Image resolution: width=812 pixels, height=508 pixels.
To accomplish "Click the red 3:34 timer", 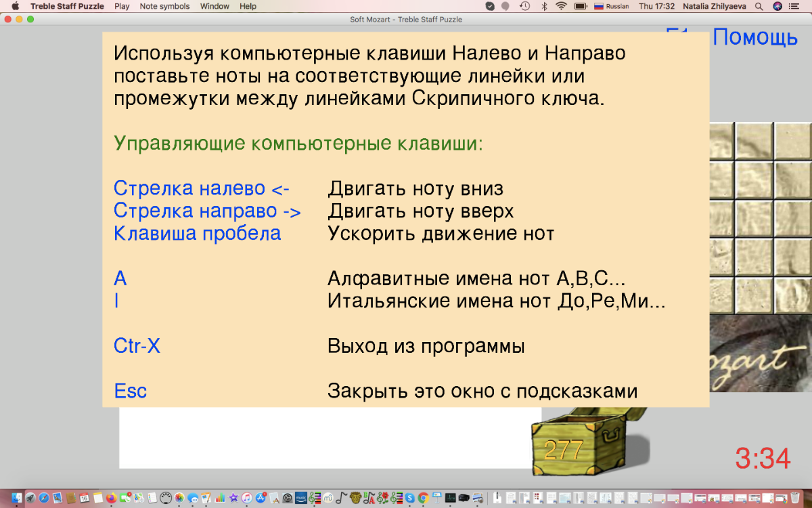I will click(763, 459).
